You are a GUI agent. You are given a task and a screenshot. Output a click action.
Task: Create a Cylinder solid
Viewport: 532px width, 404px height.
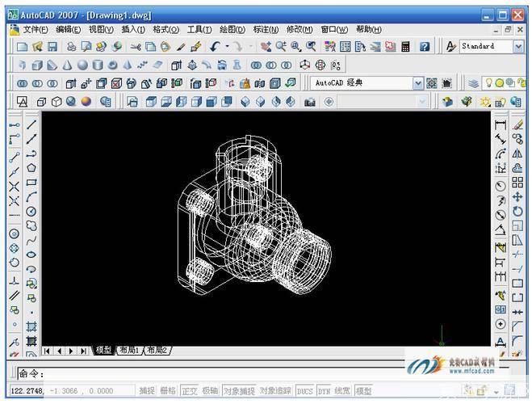pos(98,65)
